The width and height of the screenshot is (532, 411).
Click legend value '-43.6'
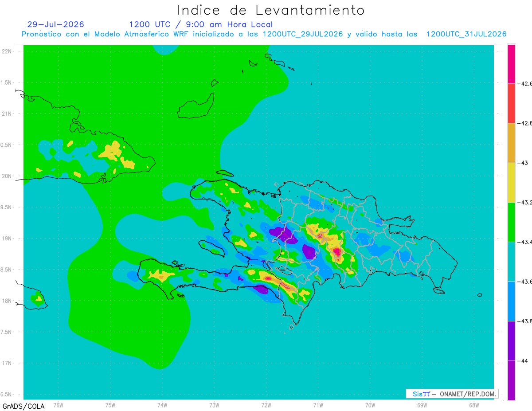pyautogui.click(x=525, y=282)
